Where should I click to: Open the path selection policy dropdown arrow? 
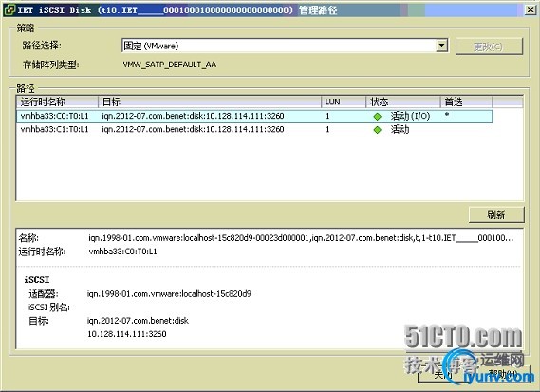(x=441, y=46)
